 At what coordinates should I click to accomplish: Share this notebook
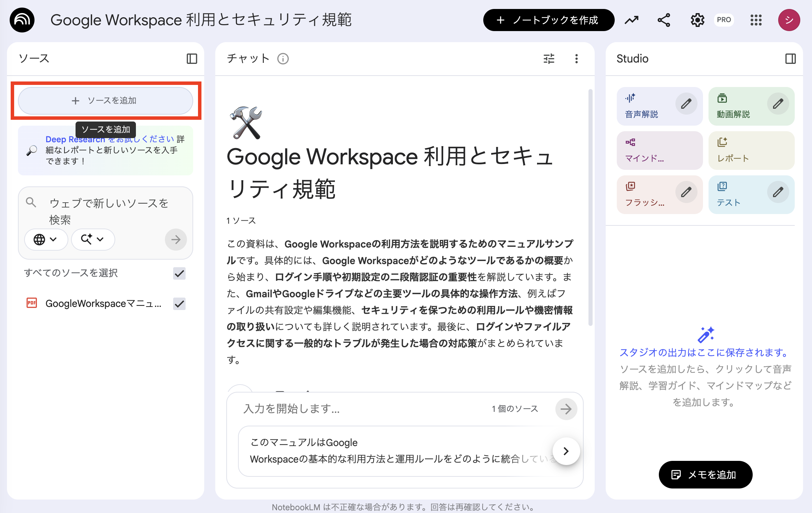coord(663,20)
